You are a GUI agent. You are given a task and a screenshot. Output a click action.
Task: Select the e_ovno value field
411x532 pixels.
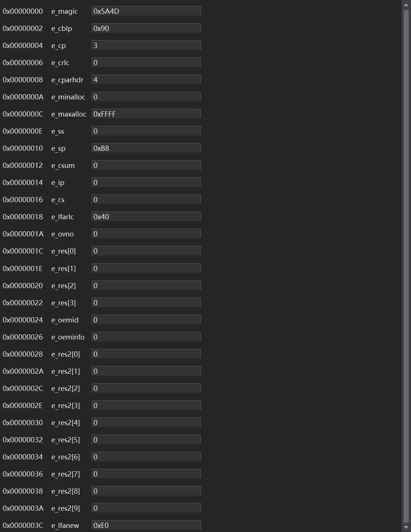click(x=146, y=234)
